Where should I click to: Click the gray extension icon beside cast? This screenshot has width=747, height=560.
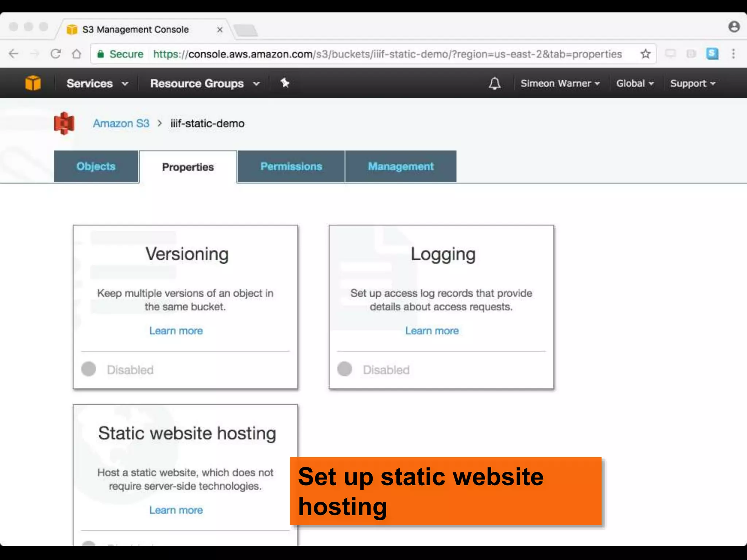[691, 54]
